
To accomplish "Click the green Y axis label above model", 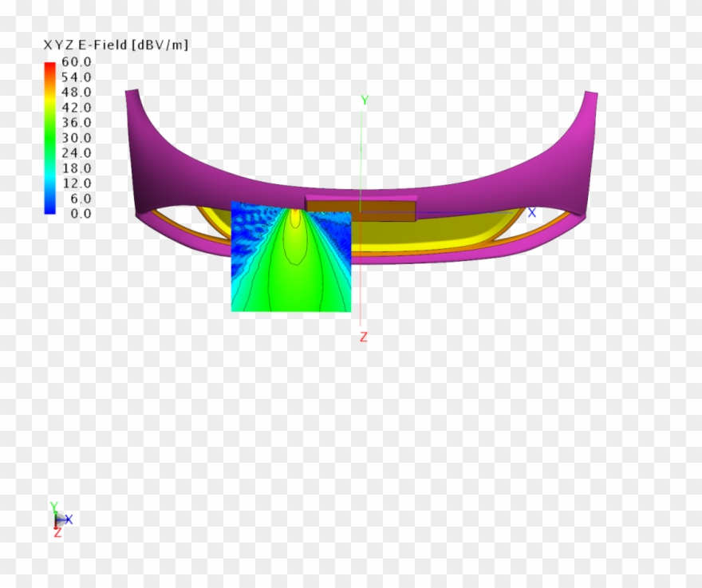I will coord(364,101).
